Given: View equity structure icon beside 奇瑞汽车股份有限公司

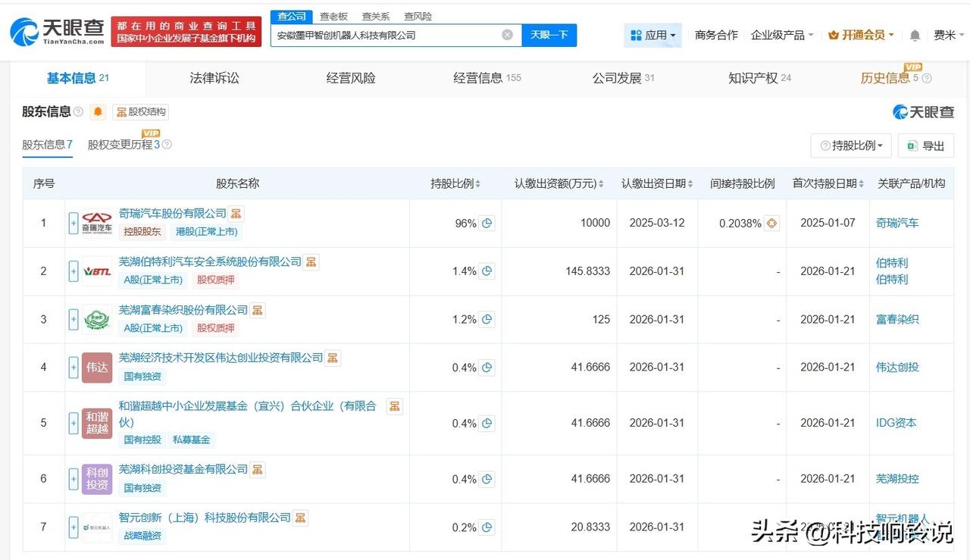Looking at the screenshot, I should [236, 214].
